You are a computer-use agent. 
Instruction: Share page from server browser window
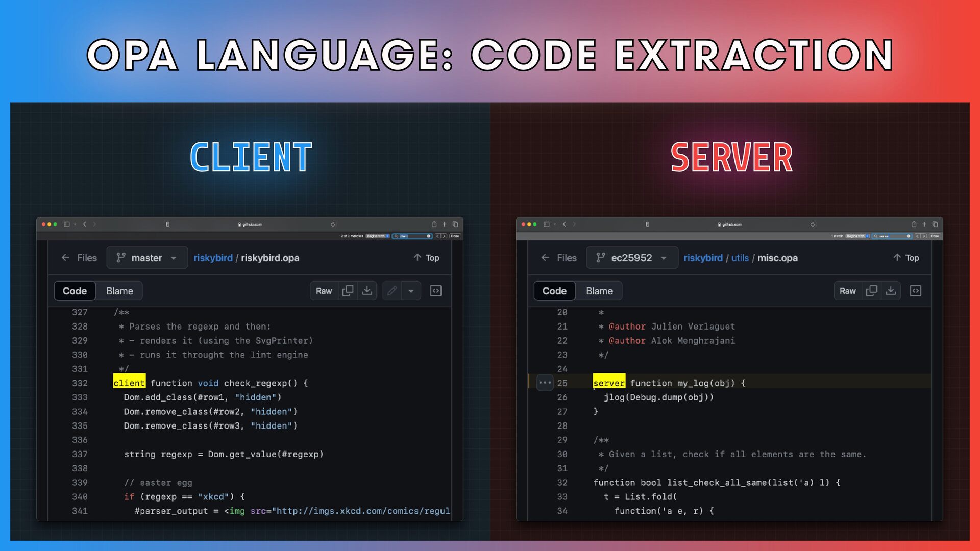point(914,224)
